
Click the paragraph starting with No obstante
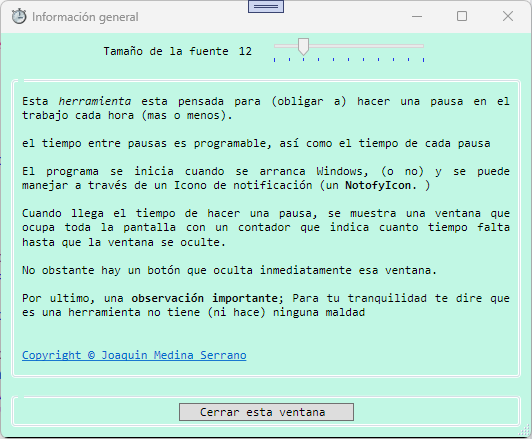(229, 270)
